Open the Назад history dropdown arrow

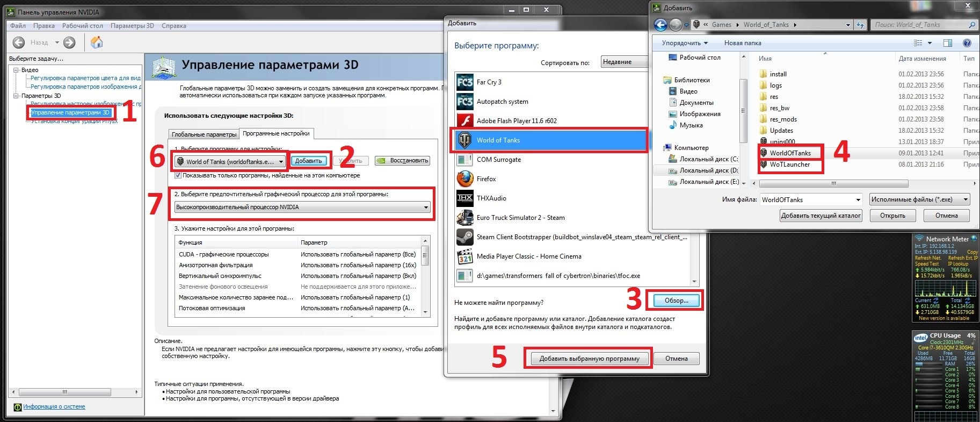(x=57, y=42)
